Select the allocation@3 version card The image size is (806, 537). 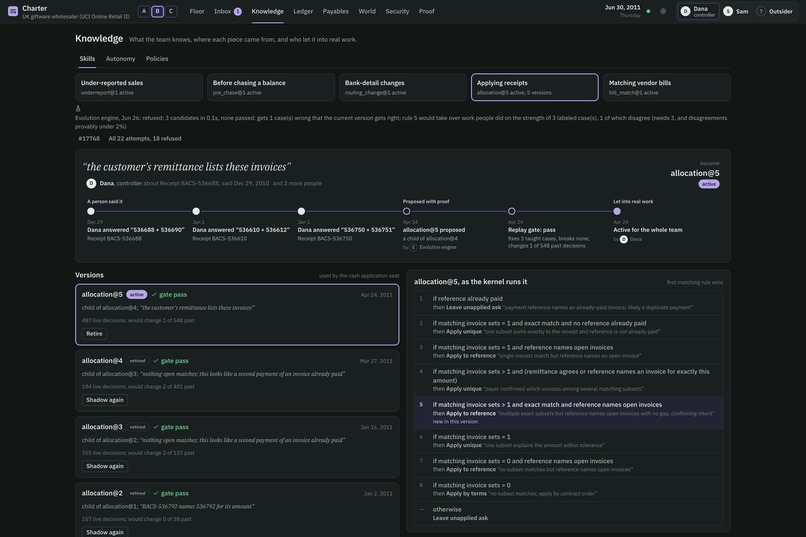[237, 447]
